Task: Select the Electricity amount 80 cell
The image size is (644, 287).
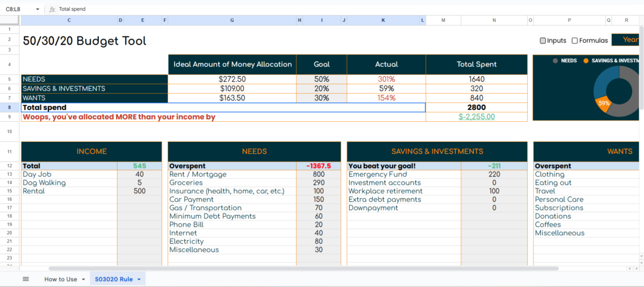Action: (318, 242)
